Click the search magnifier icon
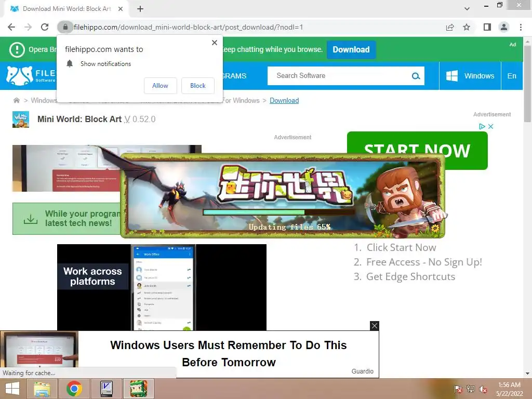This screenshot has width=532, height=399. pos(416,76)
